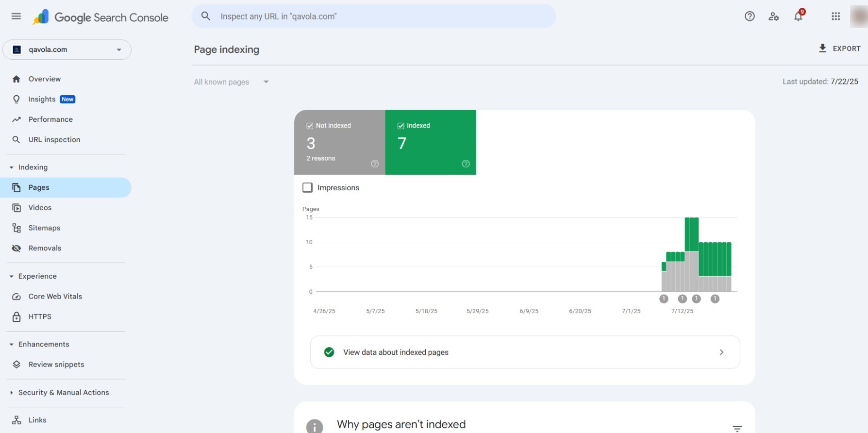Click the Google Search Console logo
The width and height of the screenshot is (868, 433).
[x=100, y=17]
